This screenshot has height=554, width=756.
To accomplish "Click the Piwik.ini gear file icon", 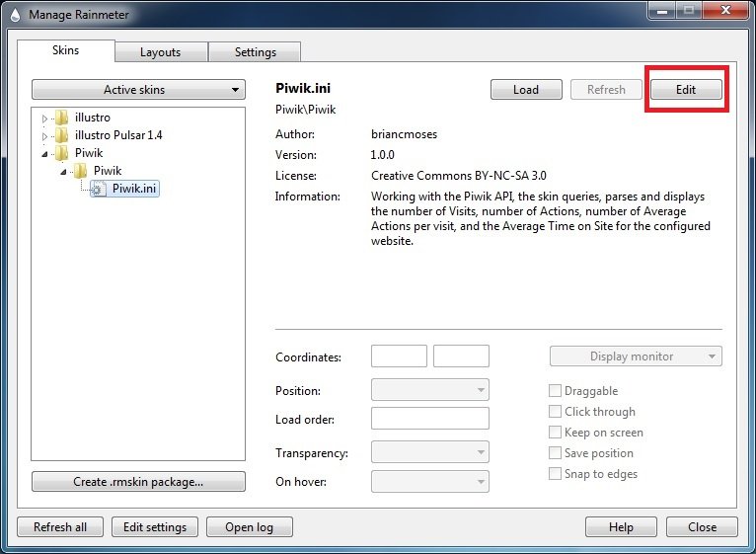I will point(99,189).
